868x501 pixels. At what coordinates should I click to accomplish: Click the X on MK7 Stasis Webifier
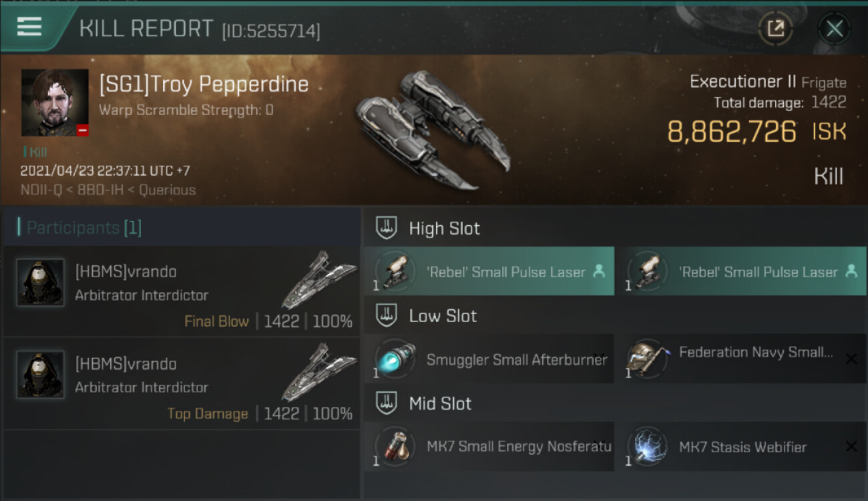pyautogui.click(x=851, y=447)
